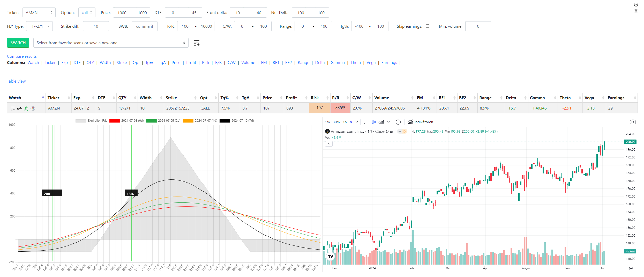Take chart snapshot with camera icon
Viewport: 644px width, 277px height.
click(x=633, y=122)
